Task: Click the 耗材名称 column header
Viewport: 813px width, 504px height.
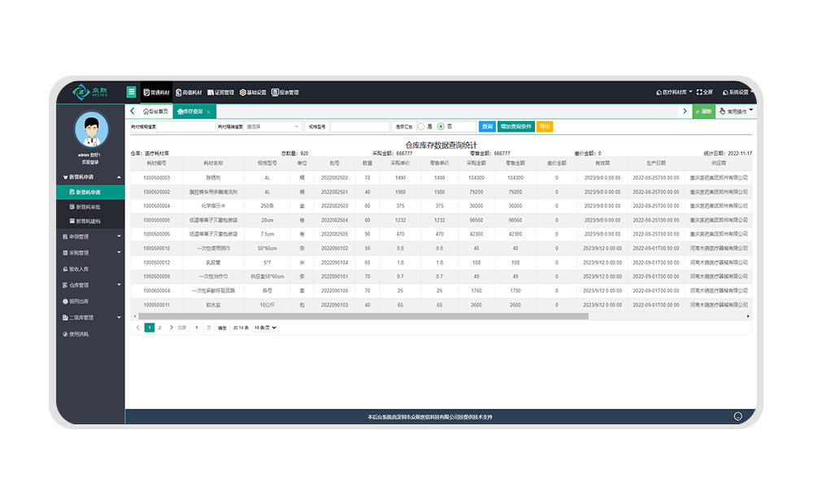Action: [x=213, y=163]
